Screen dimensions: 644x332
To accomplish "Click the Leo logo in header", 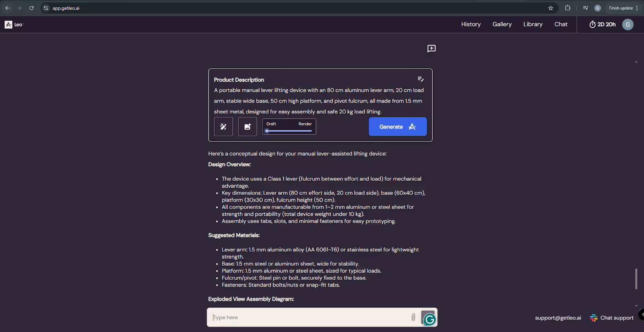I will 14,25.
